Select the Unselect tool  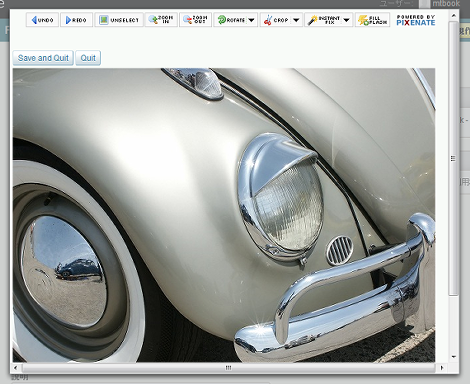click(119, 20)
